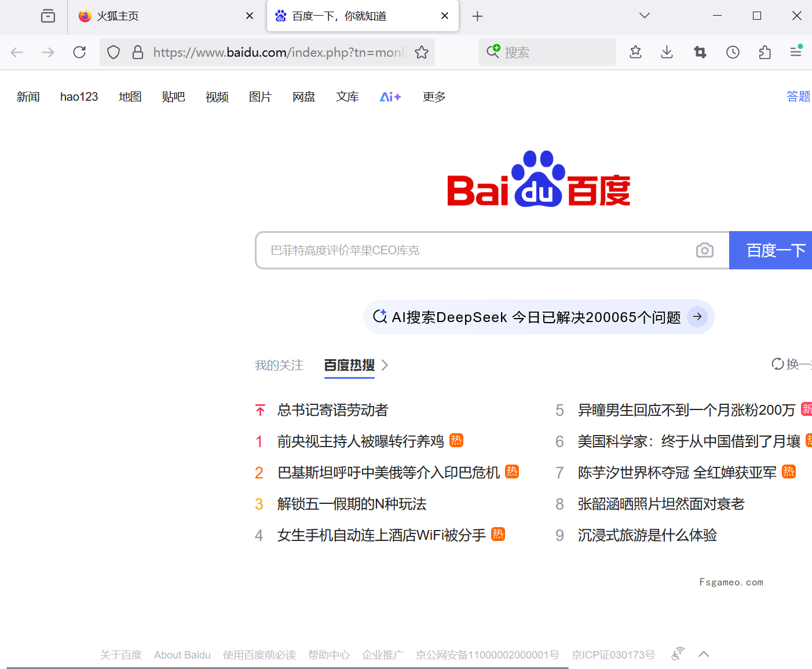The height and width of the screenshot is (669, 812).
Task: Open the 关于百度 footer link
Action: click(x=120, y=655)
